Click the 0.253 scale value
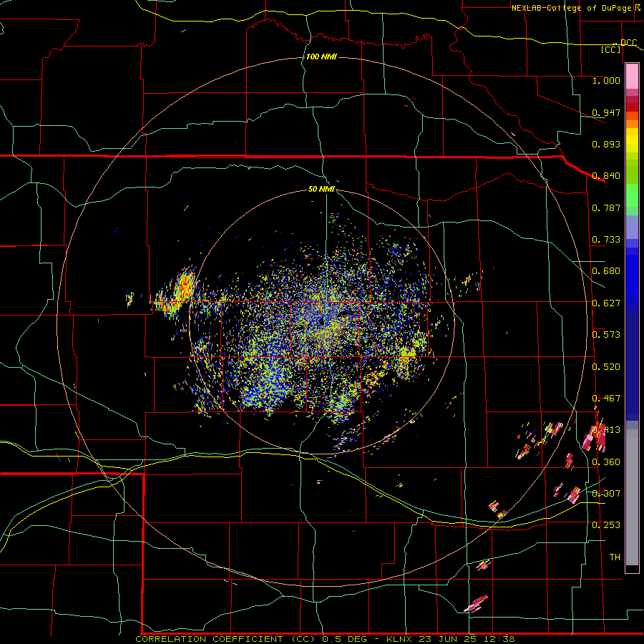This screenshot has height=644, width=644. tap(606, 525)
